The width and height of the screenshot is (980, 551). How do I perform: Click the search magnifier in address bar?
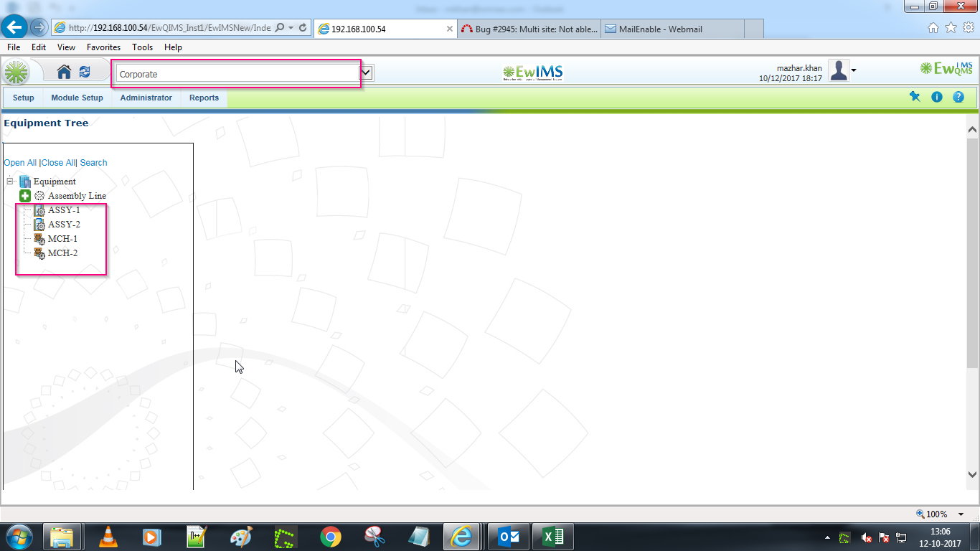click(280, 28)
